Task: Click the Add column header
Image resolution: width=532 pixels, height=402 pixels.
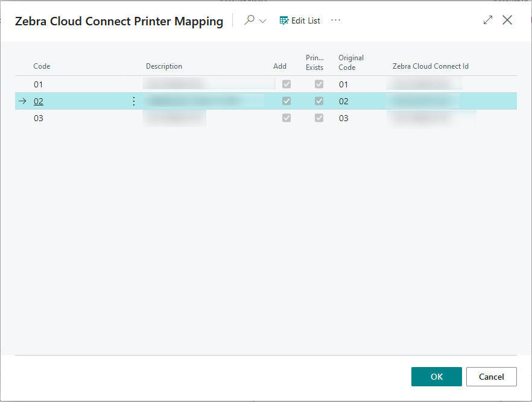Action: pos(280,66)
